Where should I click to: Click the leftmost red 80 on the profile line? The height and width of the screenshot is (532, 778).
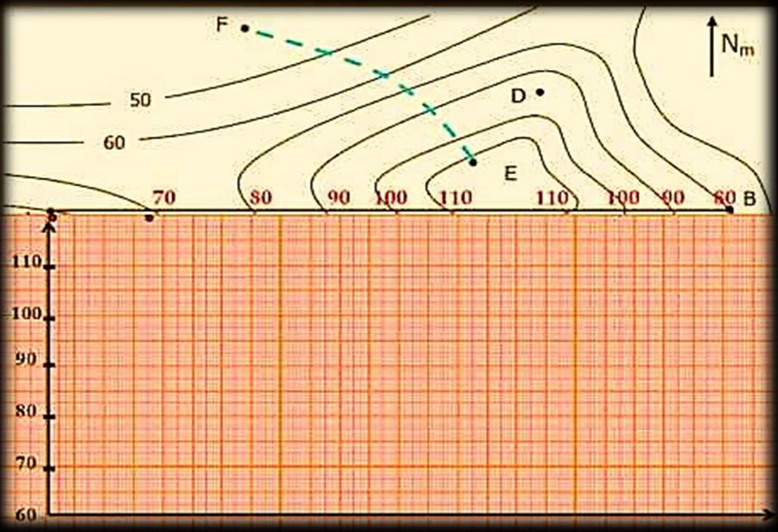pyautogui.click(x=260, y=197)
